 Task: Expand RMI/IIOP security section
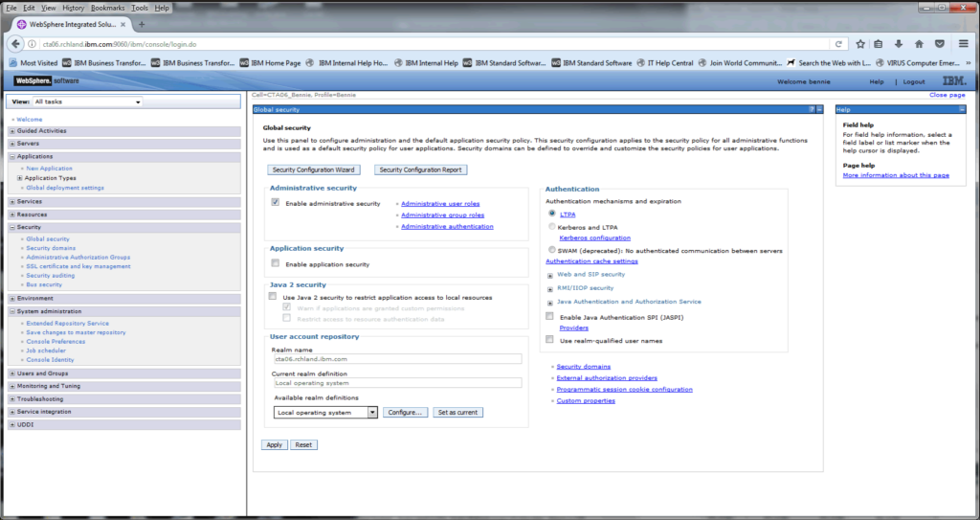point(550,290)
